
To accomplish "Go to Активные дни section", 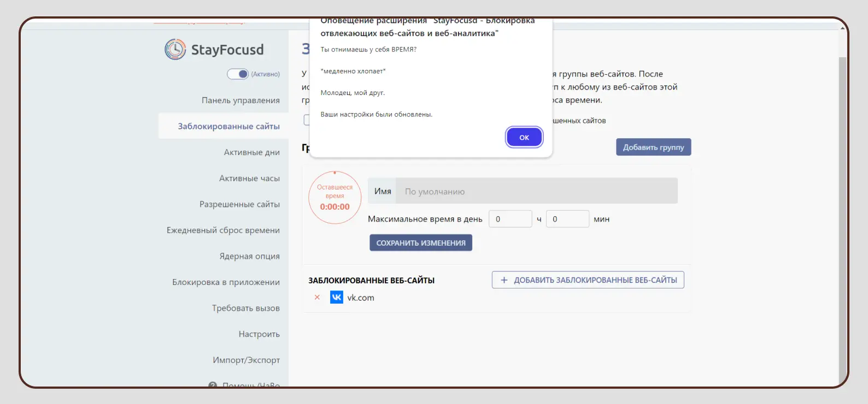I will tap(251, 152).
